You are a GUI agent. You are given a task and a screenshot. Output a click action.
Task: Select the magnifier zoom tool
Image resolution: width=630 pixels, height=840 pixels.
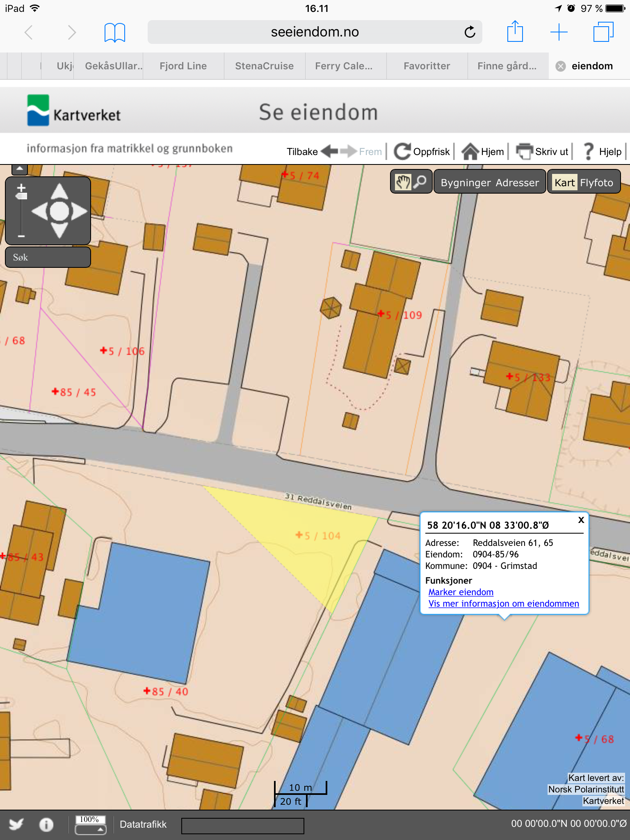tap(420, 182)
